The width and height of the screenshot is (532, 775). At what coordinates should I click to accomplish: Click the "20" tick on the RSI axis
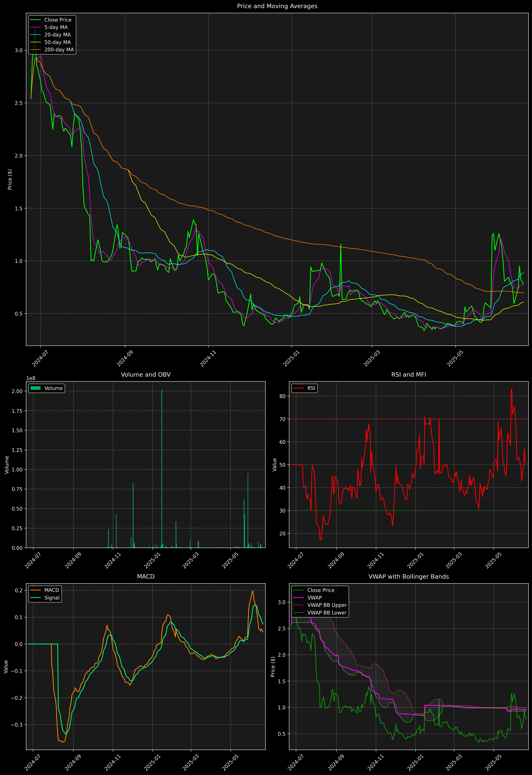[283, 534]
